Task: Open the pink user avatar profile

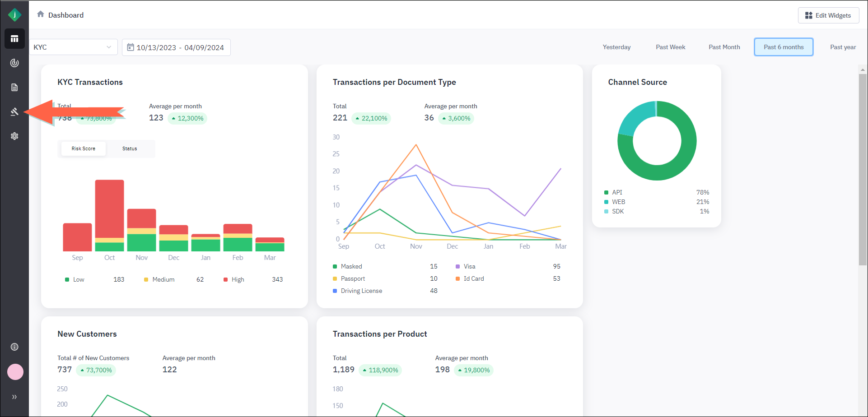Action: point(15,372)
